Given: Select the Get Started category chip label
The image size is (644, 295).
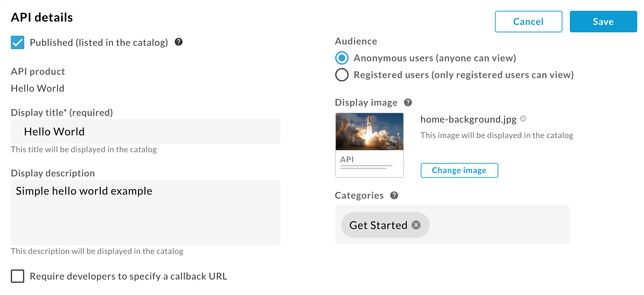Looking at the screenshot, I should [x=378, y=225].
